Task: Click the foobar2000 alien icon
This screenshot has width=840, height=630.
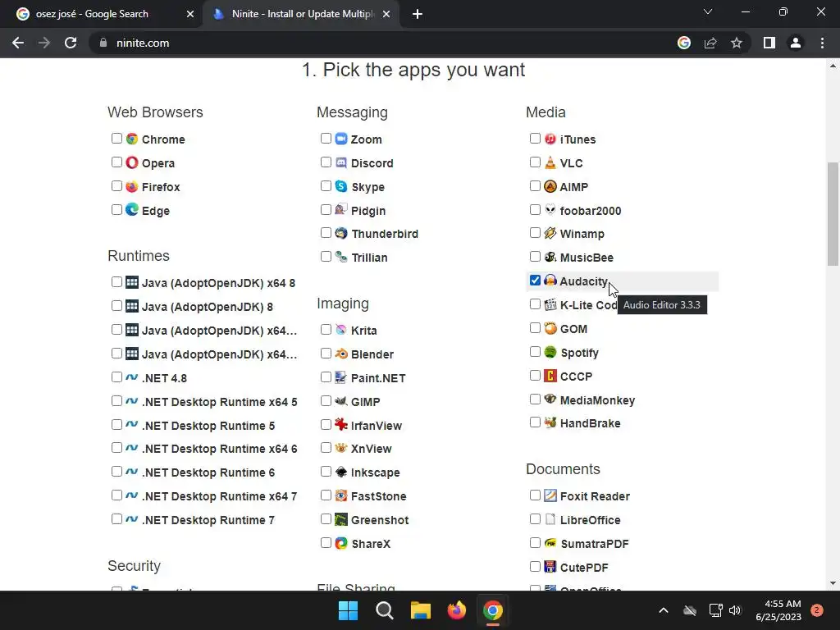Action: tap(550, 210)
